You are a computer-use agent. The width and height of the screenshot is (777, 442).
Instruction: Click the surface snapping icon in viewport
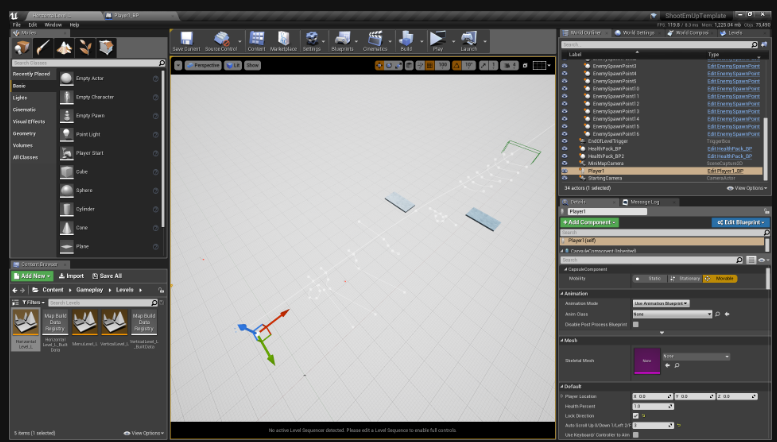[420, 65]
